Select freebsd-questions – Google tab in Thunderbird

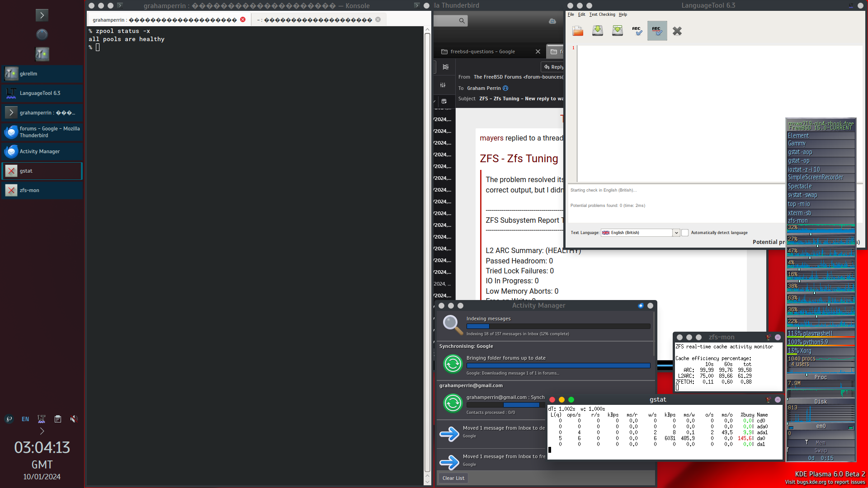(x=491, y=52)
